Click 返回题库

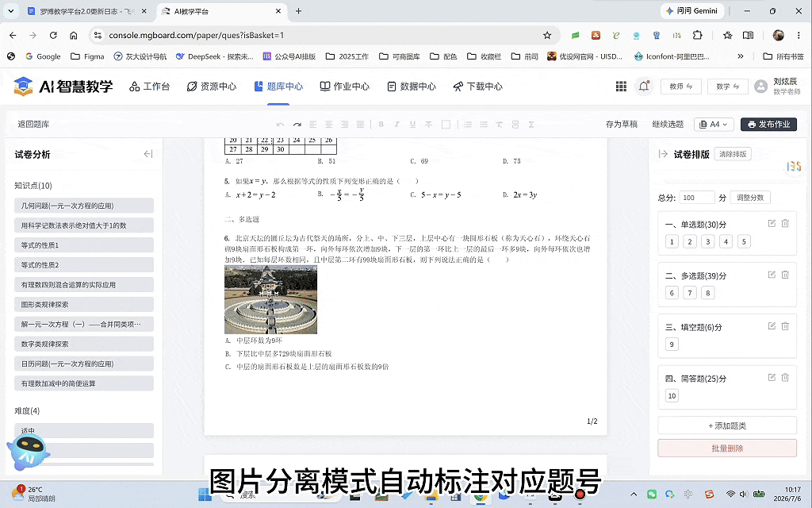click(33, 125)
